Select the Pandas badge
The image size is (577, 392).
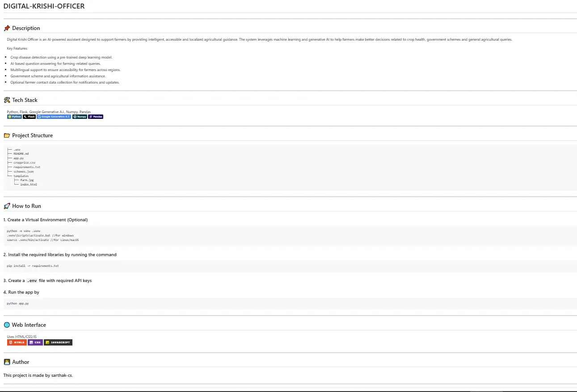coord(95,116)
